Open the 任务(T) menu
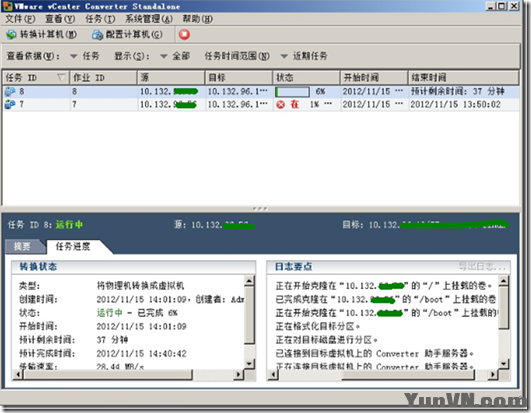 point(100,19)
